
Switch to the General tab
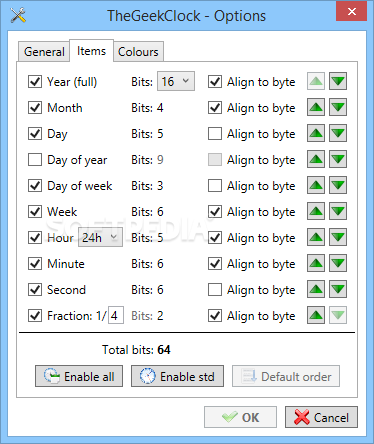[x=44, y=52]
